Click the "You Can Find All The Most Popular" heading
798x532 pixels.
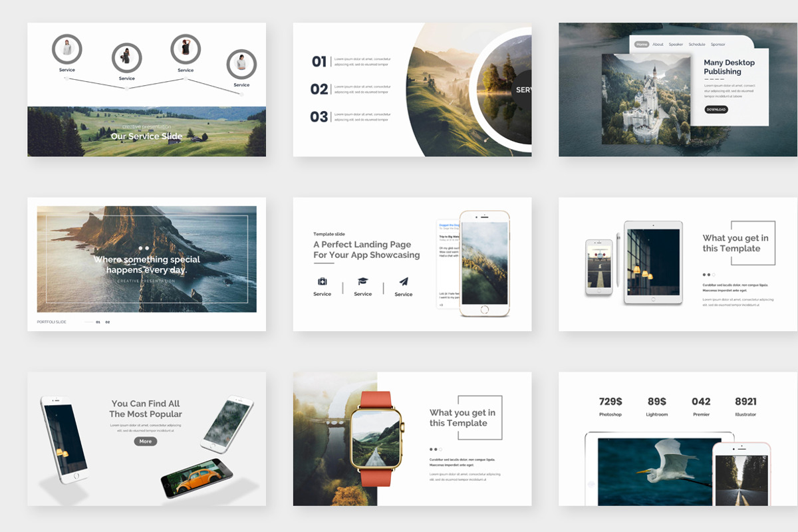[146, 408]
